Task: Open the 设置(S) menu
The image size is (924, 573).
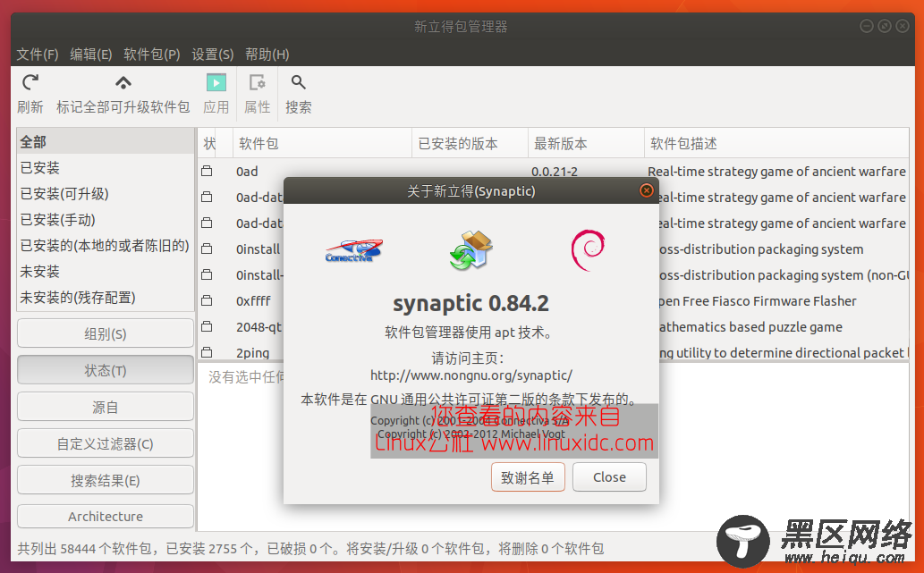Action: [x=212, y=55]
